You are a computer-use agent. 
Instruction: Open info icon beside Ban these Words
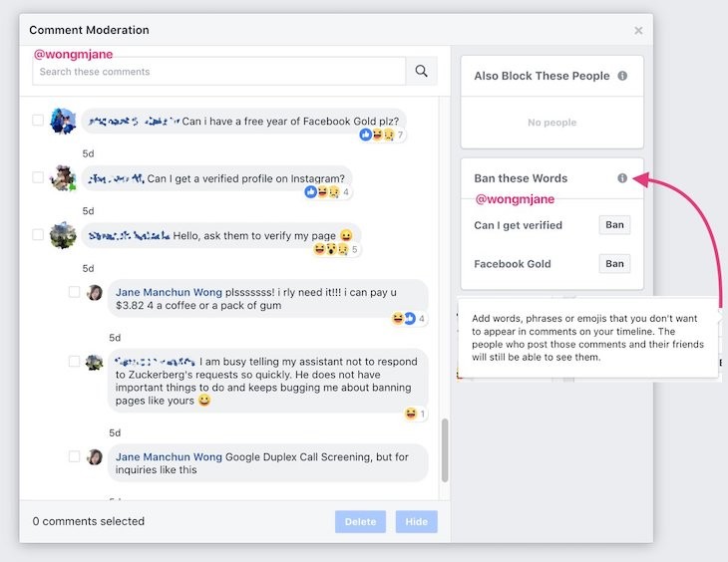coord(622,178)
